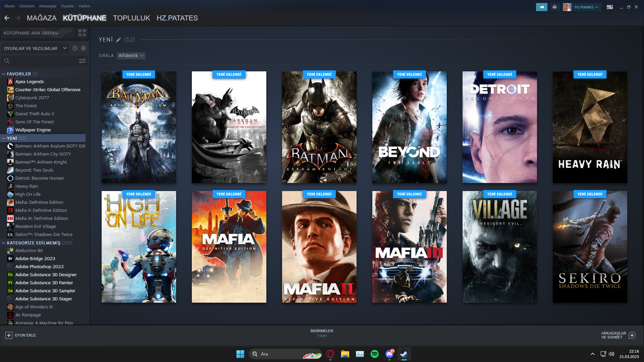Open File Explorer from taskbar
Viewport: 644px width, 362px height.
click(x=345, y=354)
